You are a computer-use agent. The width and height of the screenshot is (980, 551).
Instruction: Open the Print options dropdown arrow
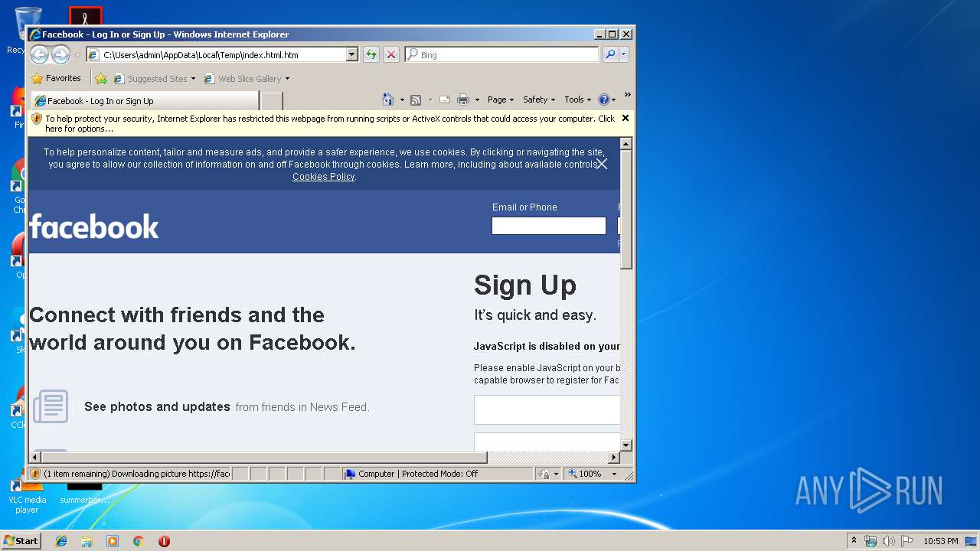tap(477, 99)
